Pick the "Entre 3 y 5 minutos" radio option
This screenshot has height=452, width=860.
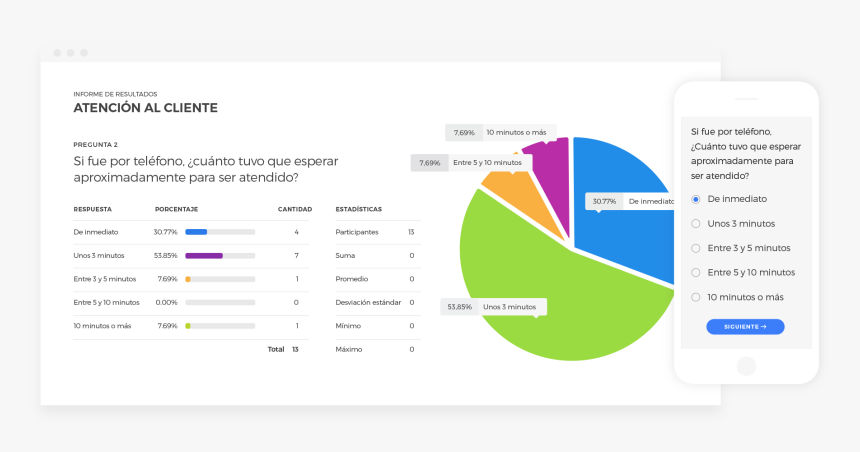695,248
